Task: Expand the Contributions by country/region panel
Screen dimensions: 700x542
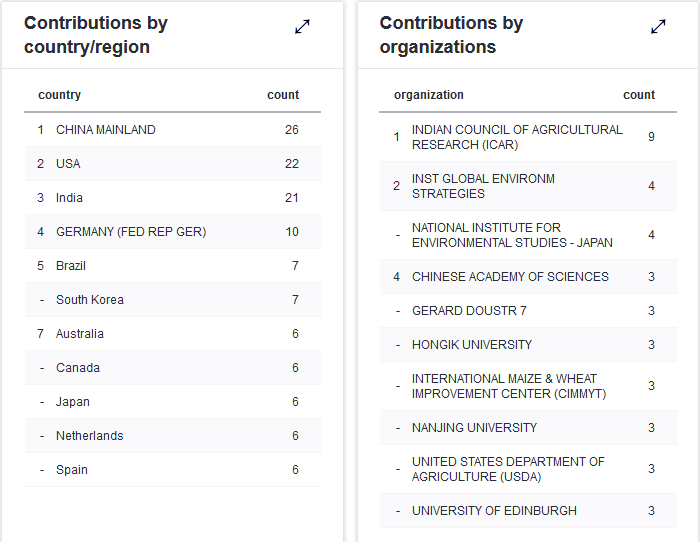Action: 302,27
